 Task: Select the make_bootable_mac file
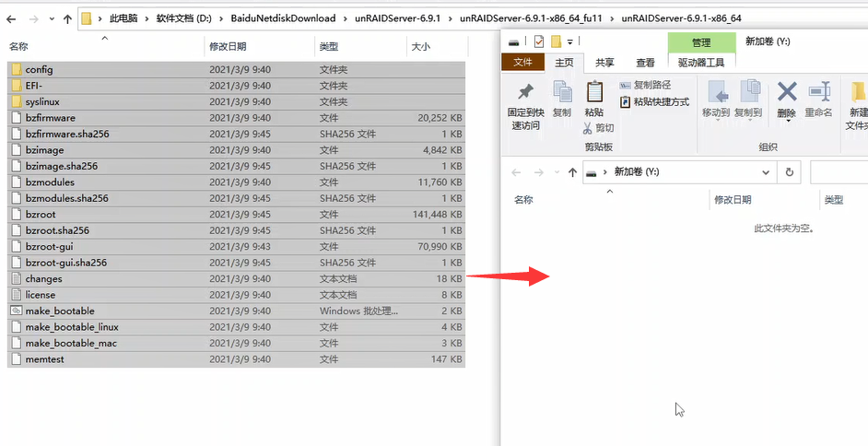click(x=237, y=343)
